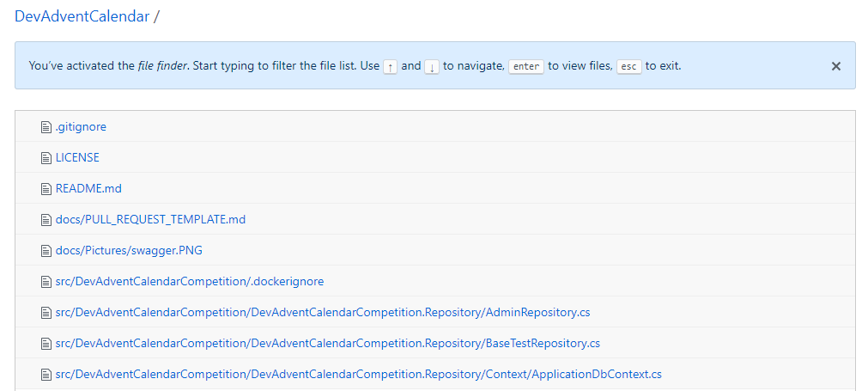Viewport: 868px width, 391px height.
Task: Open docs/PULL_REQUEST_TEMPLATE.md
Action: click(x=150, y=220)
